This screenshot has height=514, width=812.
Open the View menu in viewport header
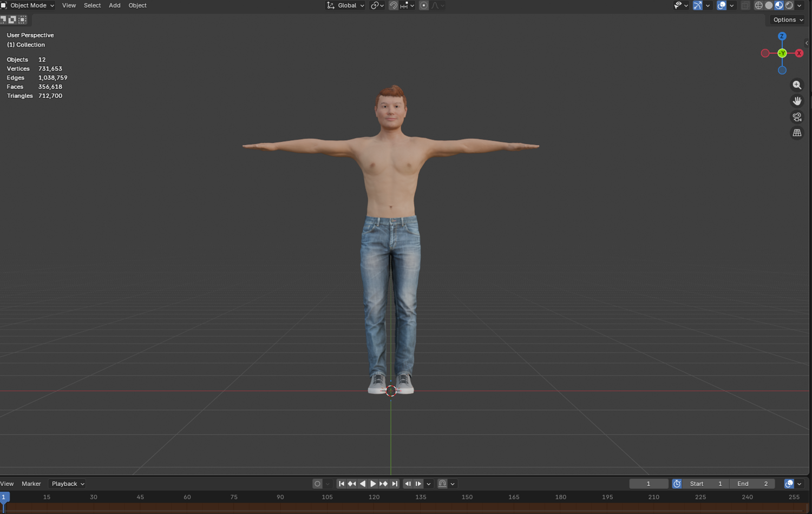pyautogui.click(x=69, y=5)
